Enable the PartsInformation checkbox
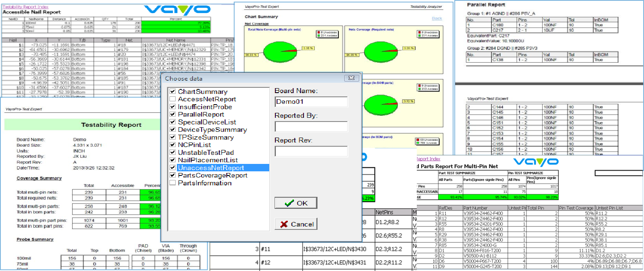The width and height of the screenshot is (644, 271). (173, 183)
